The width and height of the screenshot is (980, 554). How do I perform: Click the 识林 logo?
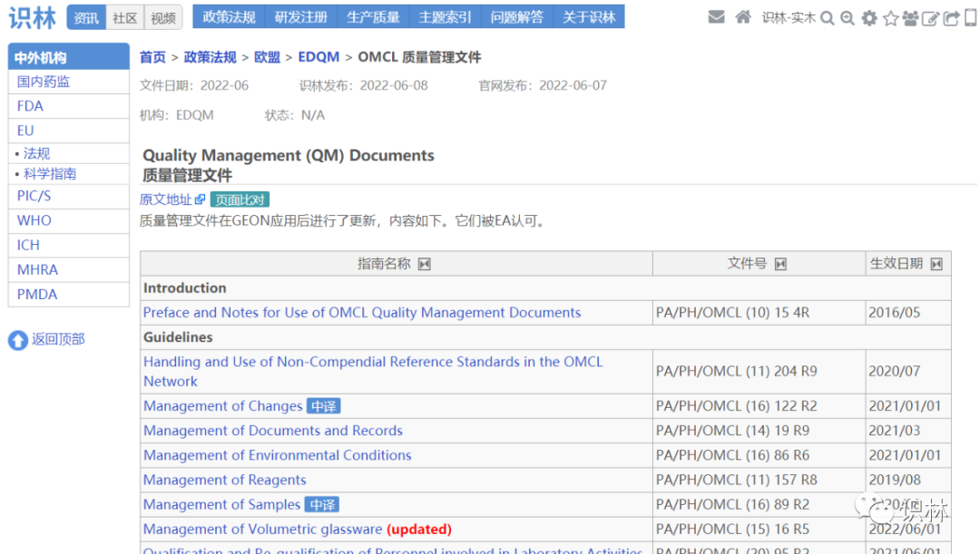[x=33, y=17]
